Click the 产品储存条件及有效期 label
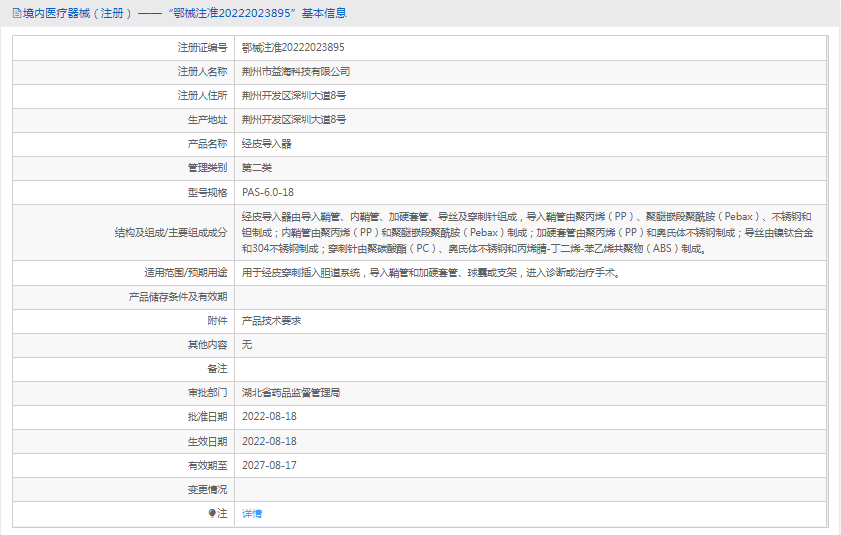 pyautogui.click(x=178, y=297)
